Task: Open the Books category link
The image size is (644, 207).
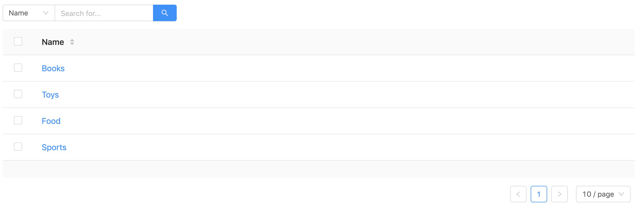Action: pos(53,68)
